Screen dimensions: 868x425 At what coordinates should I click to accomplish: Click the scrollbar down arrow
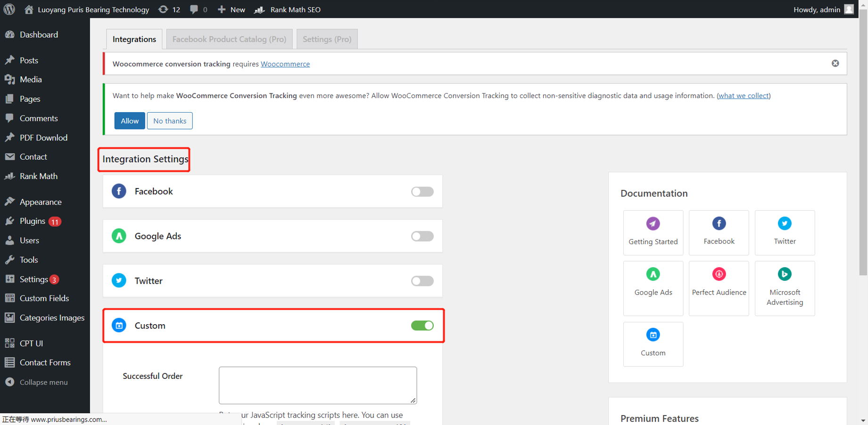point(863,420)
